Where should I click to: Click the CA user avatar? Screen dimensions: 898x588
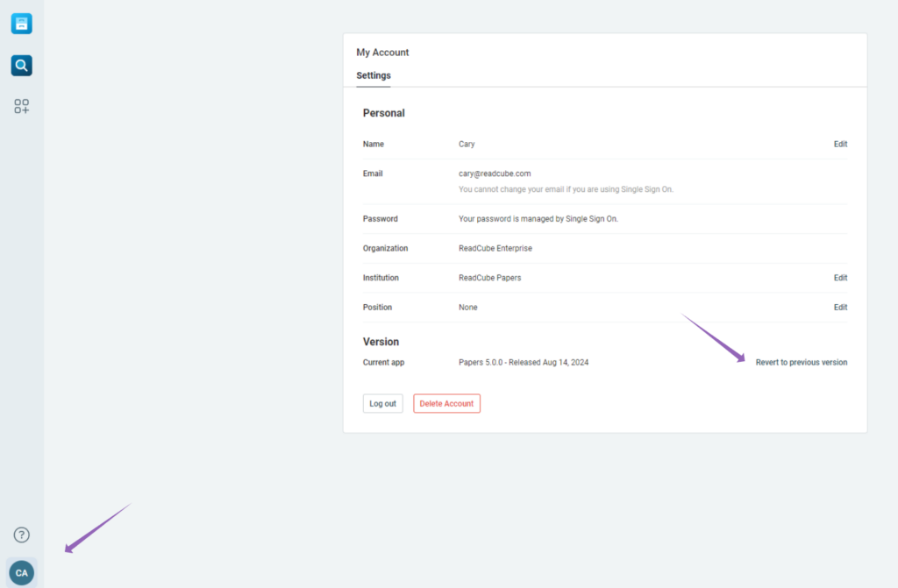pos(22,572)
